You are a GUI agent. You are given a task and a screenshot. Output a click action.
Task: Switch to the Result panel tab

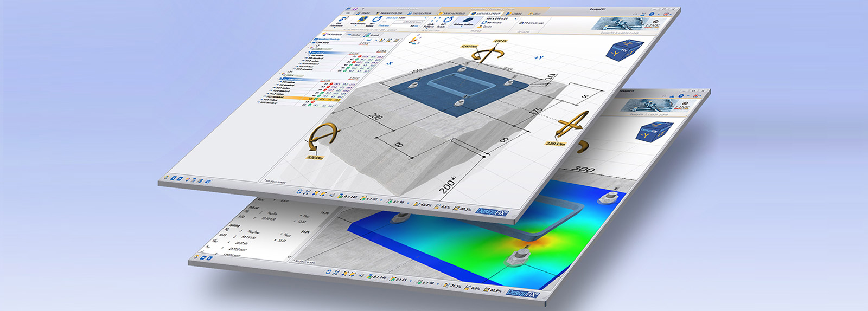(x=372, y=35)
